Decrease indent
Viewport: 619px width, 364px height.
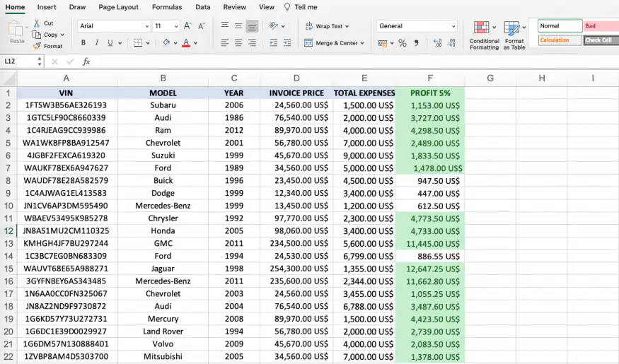[x=273, y=42]
